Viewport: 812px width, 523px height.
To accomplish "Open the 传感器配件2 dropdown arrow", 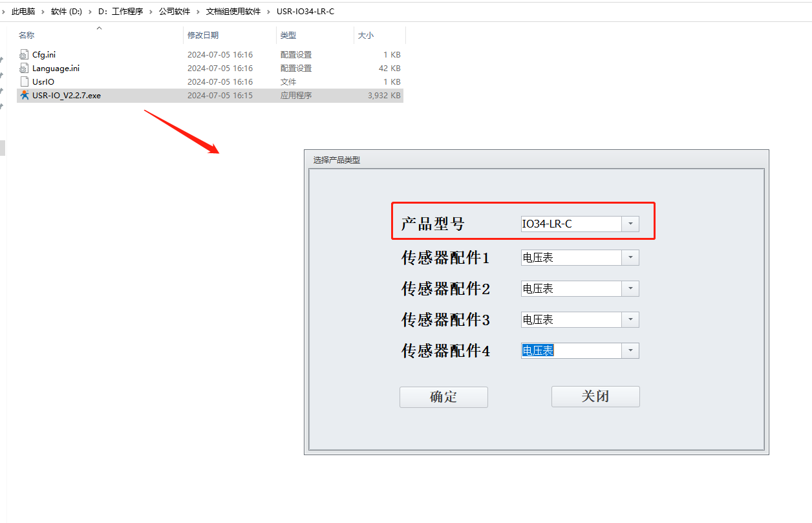I will pos(630,289).
